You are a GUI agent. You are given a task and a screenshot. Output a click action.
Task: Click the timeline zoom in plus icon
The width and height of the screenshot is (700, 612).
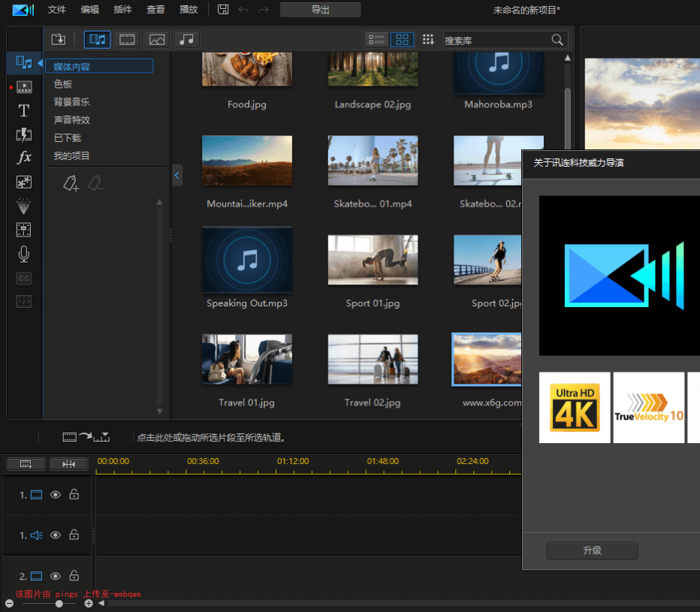[89, 604]
